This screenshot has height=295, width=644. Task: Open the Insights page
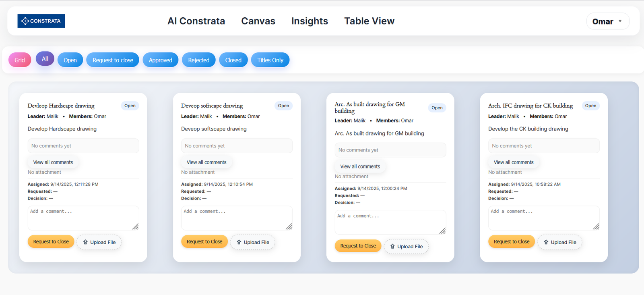click(x=310, y=21)
